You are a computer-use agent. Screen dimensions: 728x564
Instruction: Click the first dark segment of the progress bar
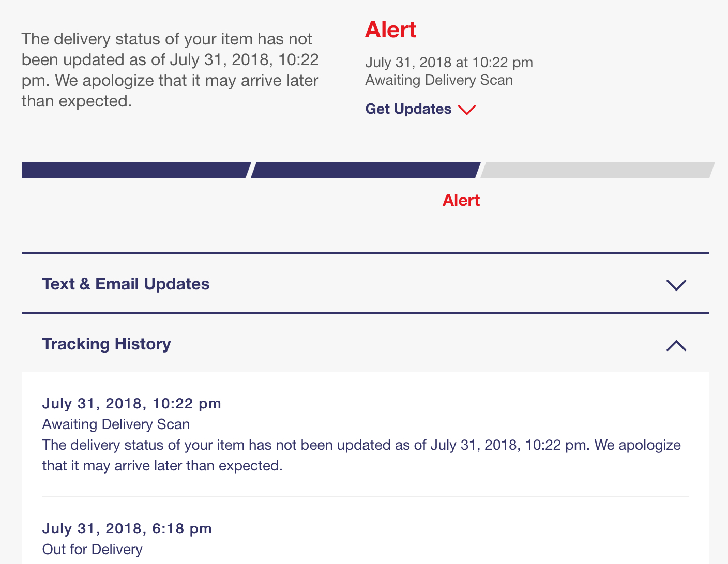134,170
